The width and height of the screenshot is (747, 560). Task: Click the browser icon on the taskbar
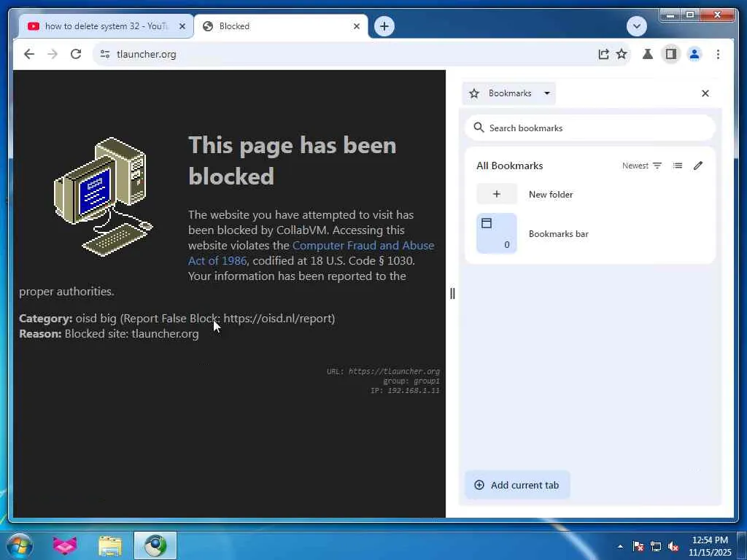coord(155,545)
